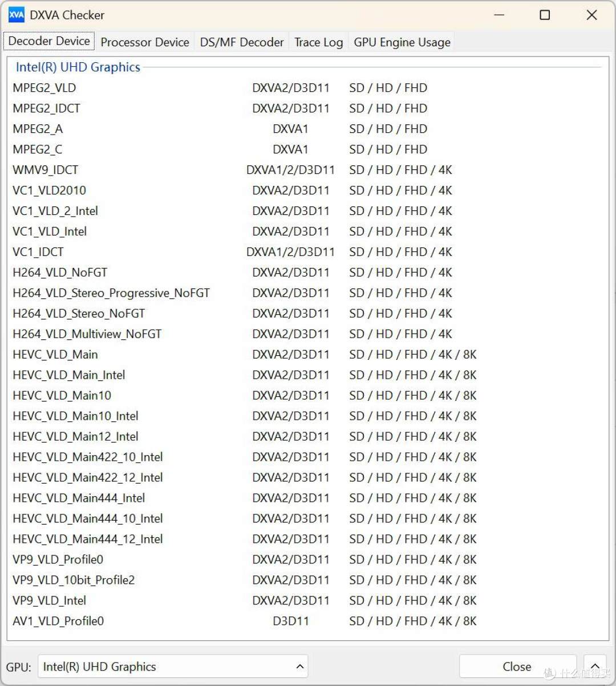Select the H264_VLD_Stereo_NoFGT entry
Viewport: 616px width, 686px height.
[x=307, y=314]
